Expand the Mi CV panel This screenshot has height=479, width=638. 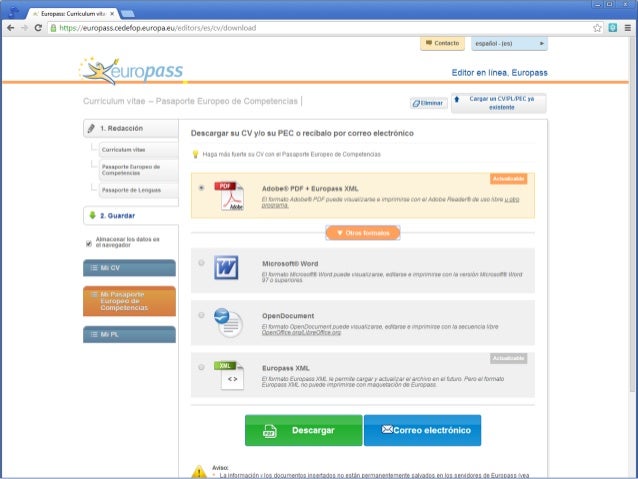(x=129, y=268)
